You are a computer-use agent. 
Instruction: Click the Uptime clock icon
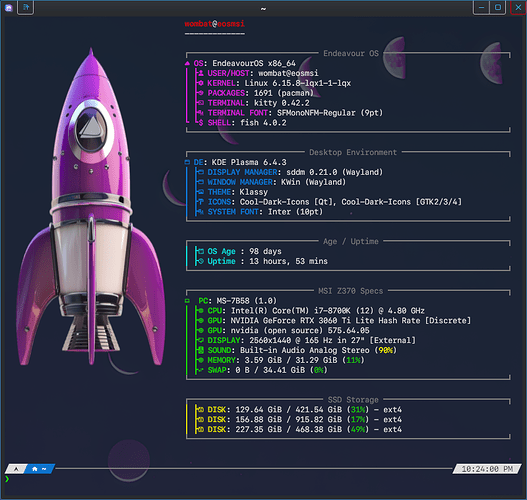click(201, 261)
